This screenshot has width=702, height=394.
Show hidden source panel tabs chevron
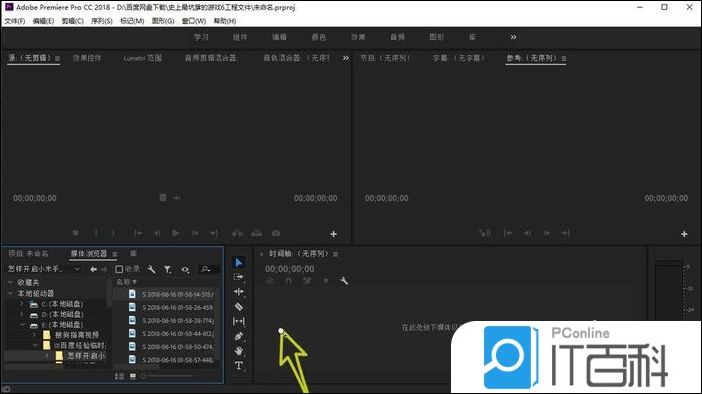(x=346, y=58)
